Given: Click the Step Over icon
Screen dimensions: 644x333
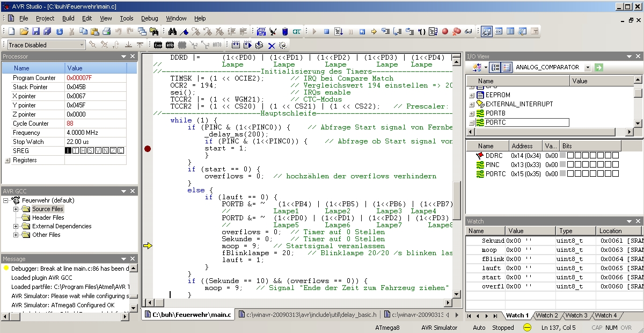Looking at the screenshot, I should (x=398, y=32).
